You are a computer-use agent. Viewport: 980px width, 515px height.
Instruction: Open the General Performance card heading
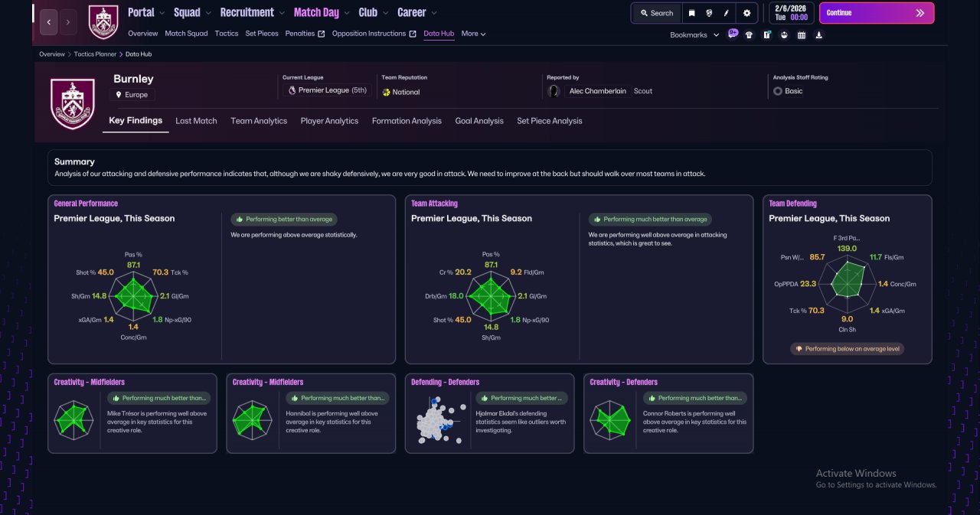point(86,204)
